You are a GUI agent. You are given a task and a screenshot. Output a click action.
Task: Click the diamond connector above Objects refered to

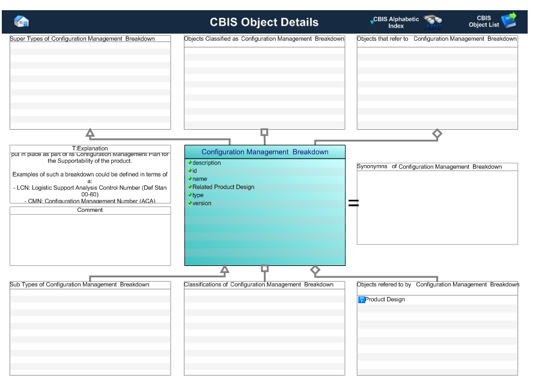tap(315, 270)
